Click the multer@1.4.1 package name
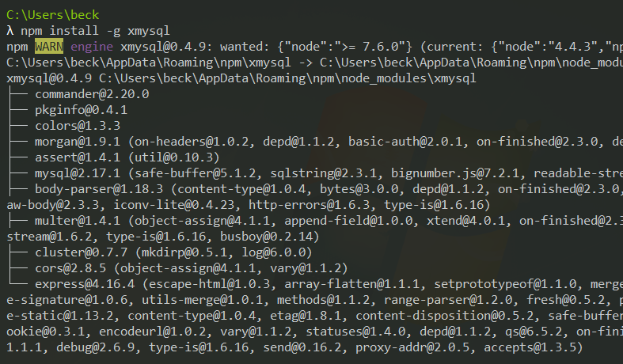 (x=77, y=221)
